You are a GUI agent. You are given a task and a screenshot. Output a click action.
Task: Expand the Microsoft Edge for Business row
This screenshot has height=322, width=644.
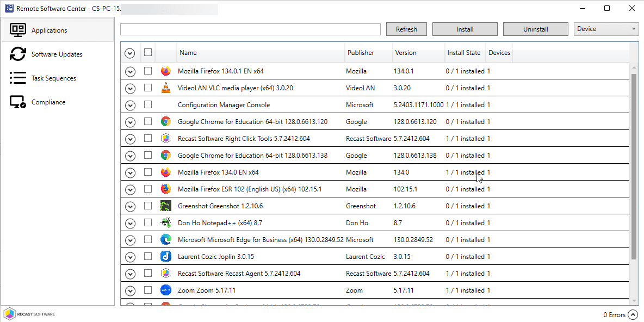(x=130, y=240)
